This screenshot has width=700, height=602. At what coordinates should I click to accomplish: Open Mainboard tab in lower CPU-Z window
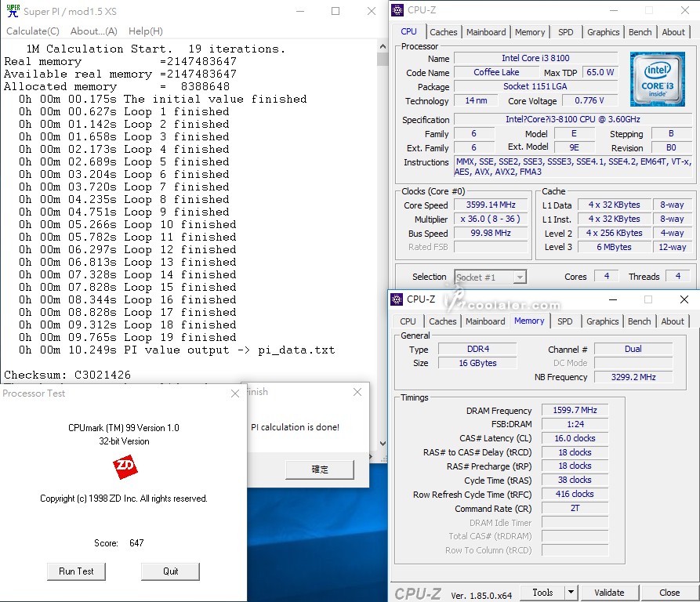(485, 321)
